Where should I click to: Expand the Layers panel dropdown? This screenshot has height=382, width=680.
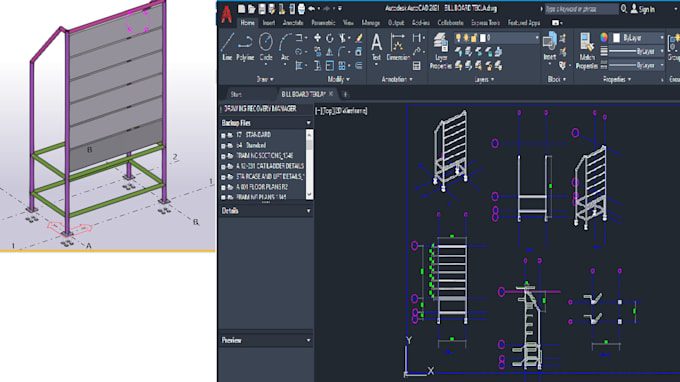click(484, 79)
